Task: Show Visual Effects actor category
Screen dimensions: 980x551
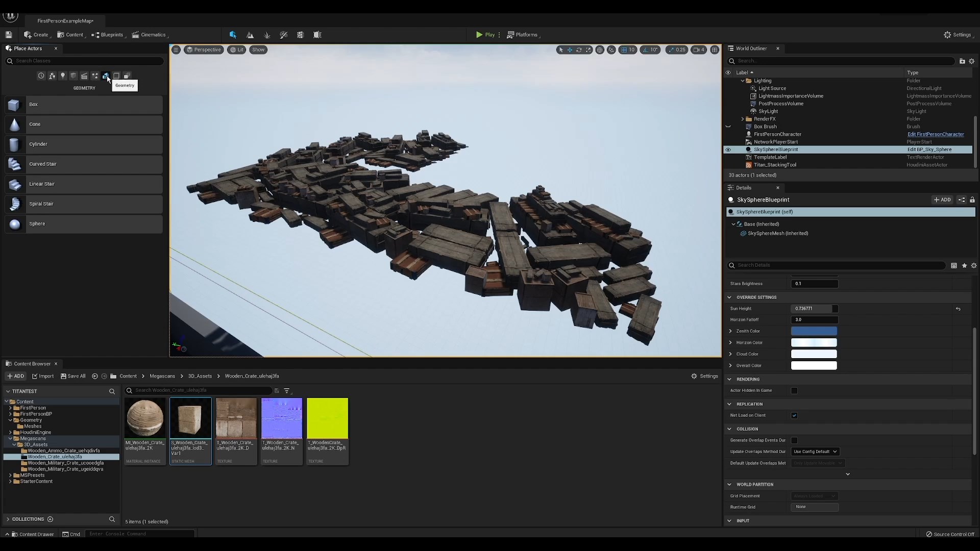Action: point(95,76)
